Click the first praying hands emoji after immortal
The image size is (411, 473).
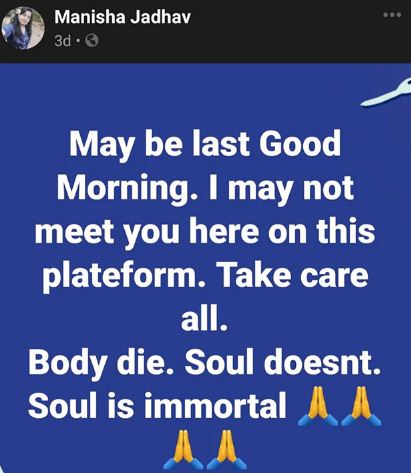[317, 406]
